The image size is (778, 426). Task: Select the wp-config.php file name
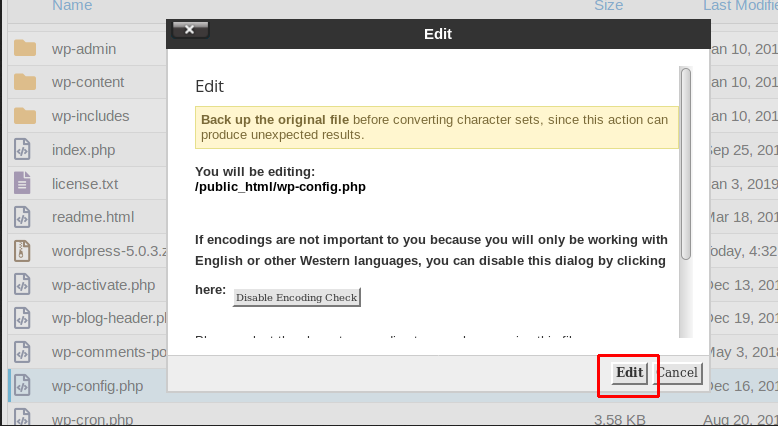pos(97,386)
